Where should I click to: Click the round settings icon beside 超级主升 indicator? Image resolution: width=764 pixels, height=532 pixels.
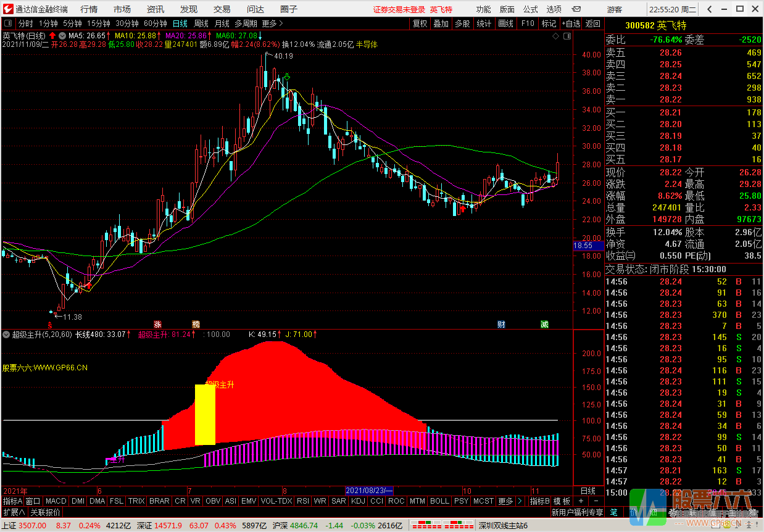6,335
